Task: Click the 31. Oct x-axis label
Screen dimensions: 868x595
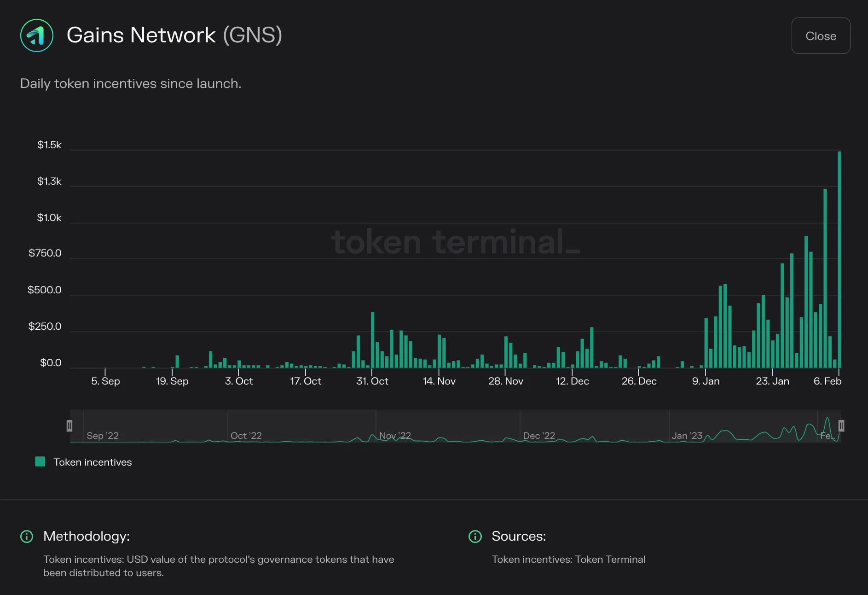Action: click(372, 381)
